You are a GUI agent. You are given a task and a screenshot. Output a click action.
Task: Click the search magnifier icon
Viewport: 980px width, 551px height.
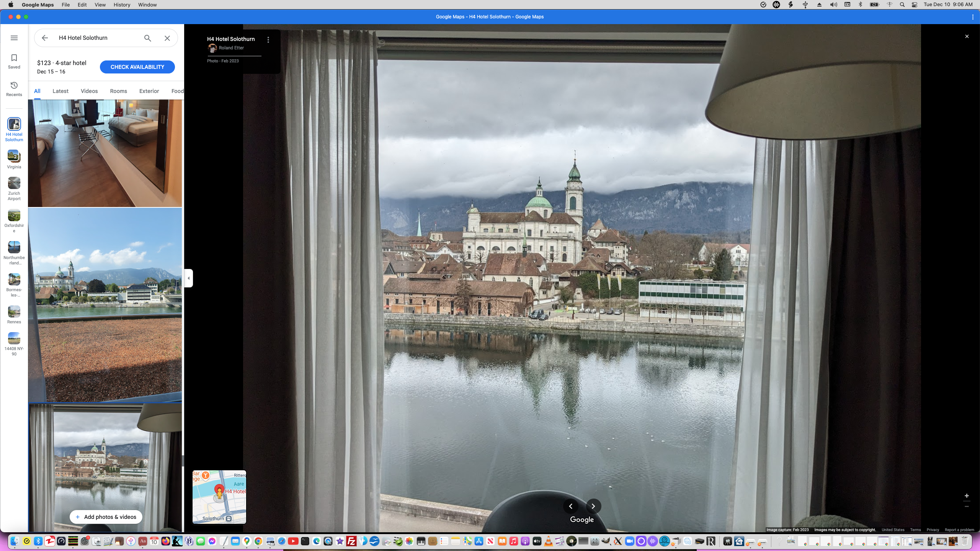[x=147, y=38]
